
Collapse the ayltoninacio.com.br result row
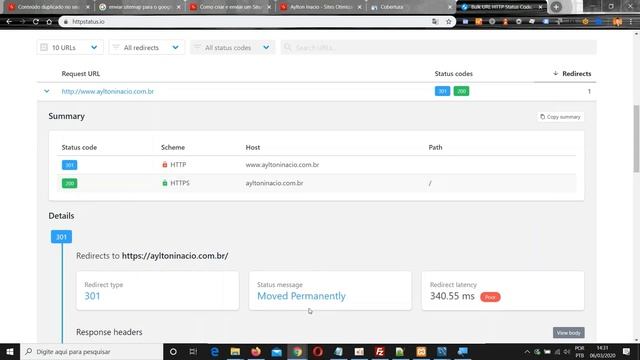(47, 91)
